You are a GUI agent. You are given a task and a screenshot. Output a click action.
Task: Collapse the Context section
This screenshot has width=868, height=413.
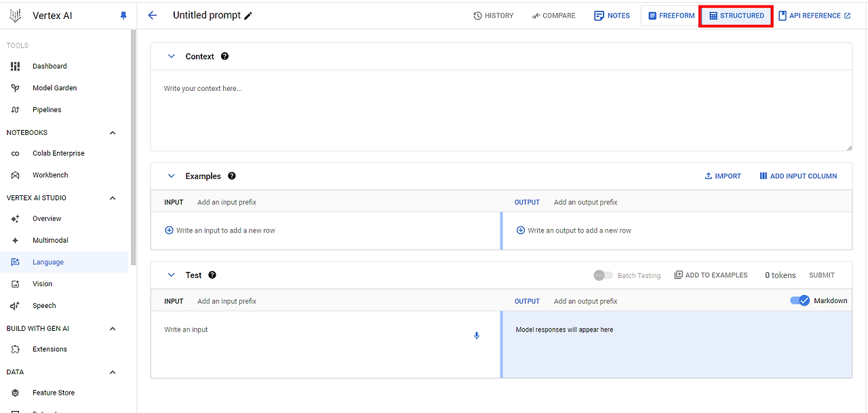coord(171,56)
